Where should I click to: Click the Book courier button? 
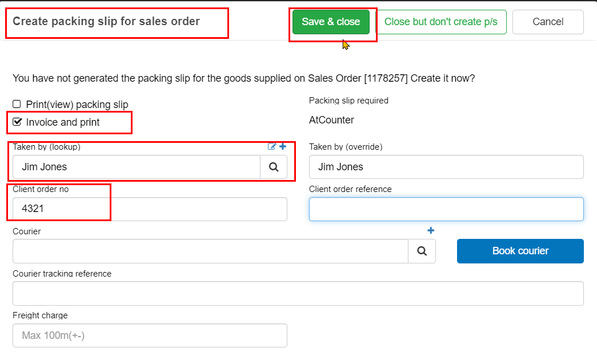click(520, 251)
